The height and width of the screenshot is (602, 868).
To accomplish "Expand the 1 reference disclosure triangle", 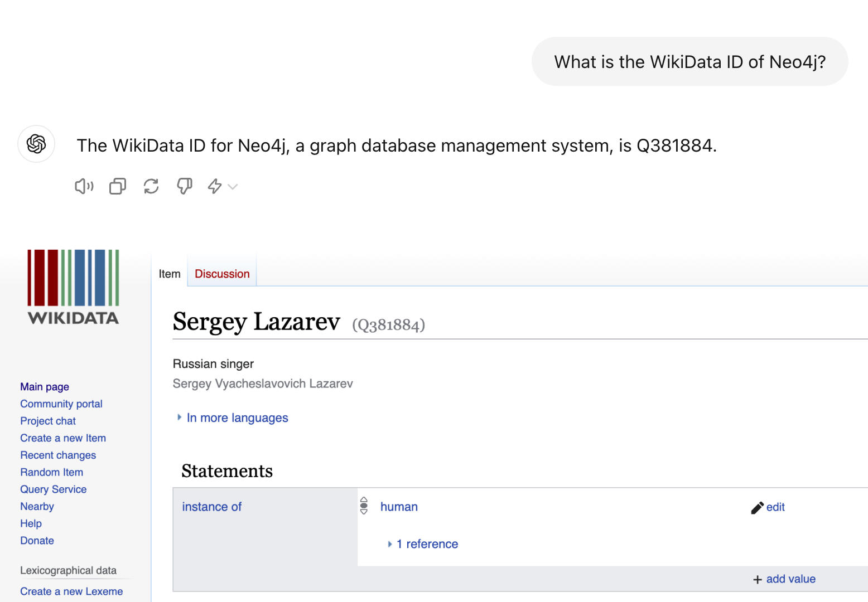I will coord(390,544).
